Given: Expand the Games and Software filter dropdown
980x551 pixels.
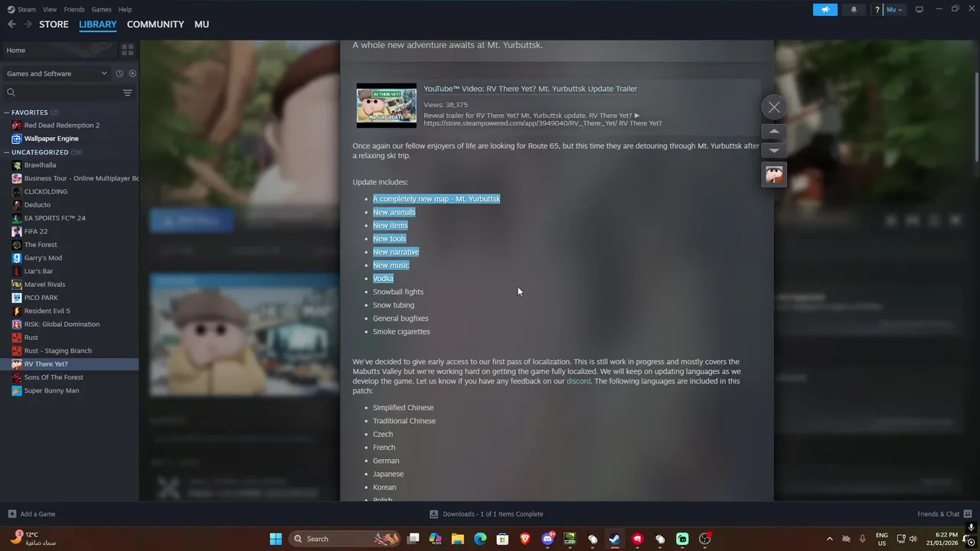Looking at the screenshot, I should [x=57, y=73].
